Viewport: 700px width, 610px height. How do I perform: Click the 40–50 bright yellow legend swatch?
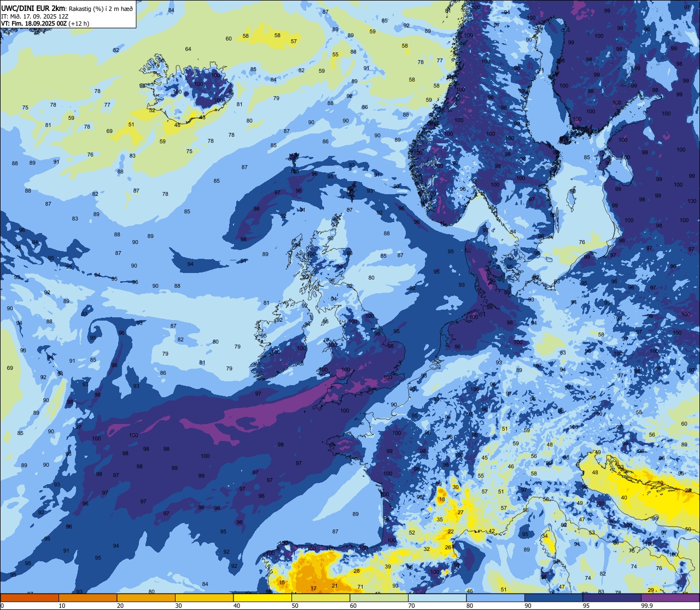pos(262,597)
